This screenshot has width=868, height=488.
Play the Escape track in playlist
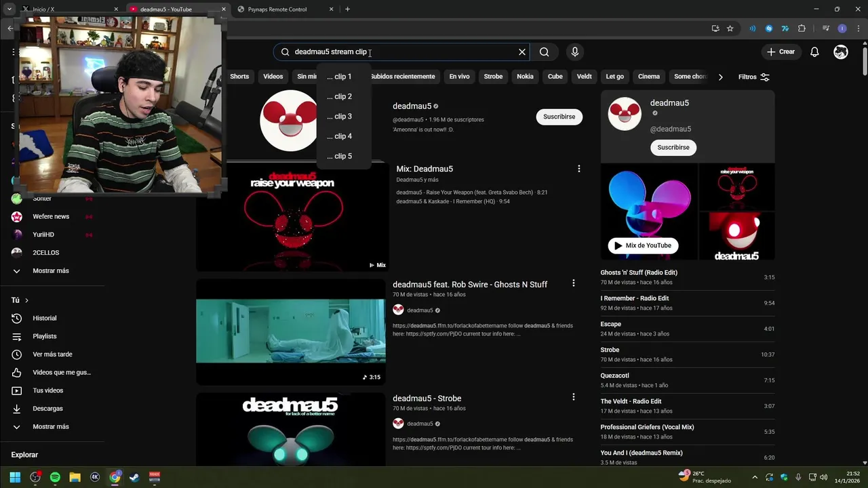pyautogui.click(x=687, y=329)
